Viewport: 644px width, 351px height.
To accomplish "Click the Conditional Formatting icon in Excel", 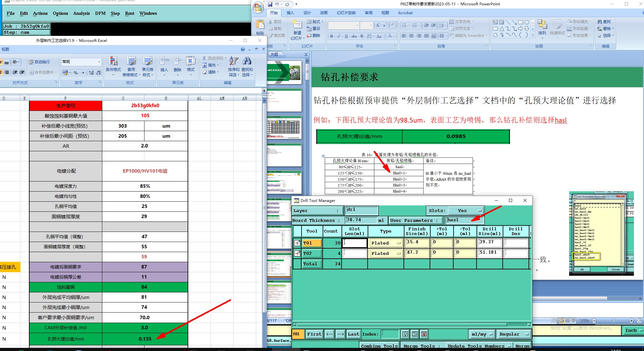I will 113,61.
